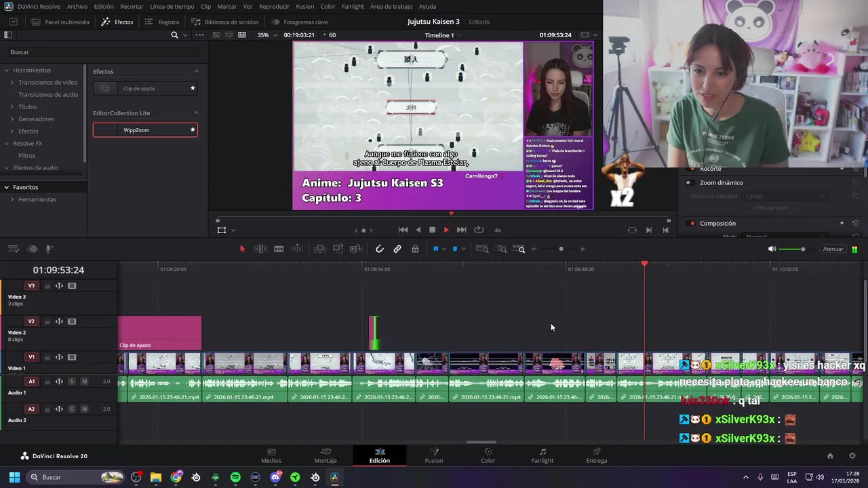Solo the Audio 1 track
This screenshot has width=868, height=488.
72,382
